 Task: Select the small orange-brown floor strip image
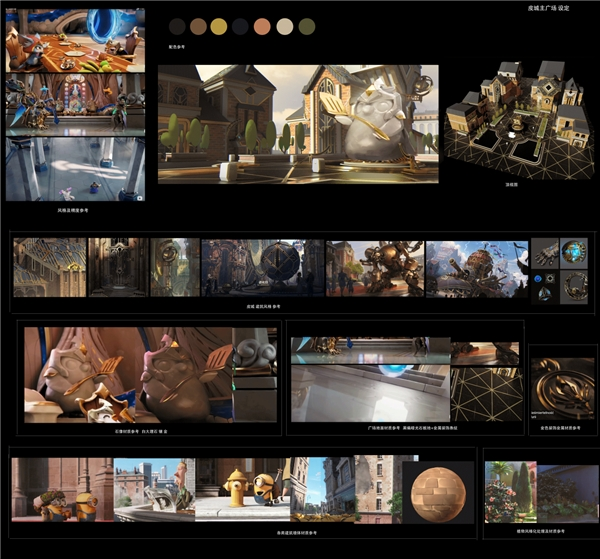[x=485, y=354]
